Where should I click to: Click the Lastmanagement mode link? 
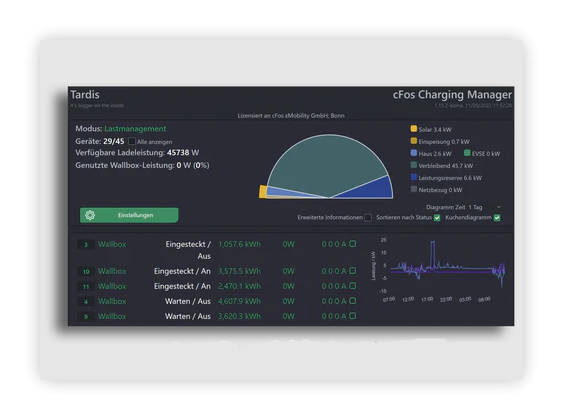pyautogui.click(x=135, y=129)
